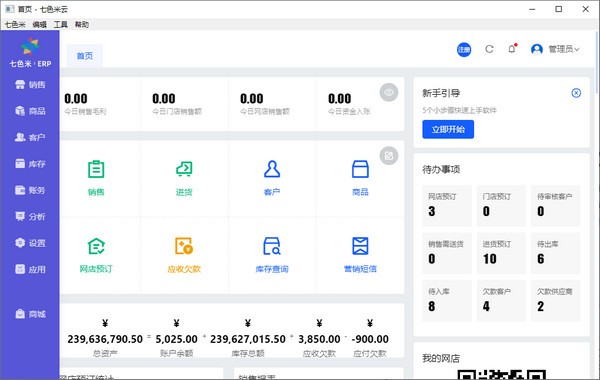Select the 首页 tab

[85, 56]
